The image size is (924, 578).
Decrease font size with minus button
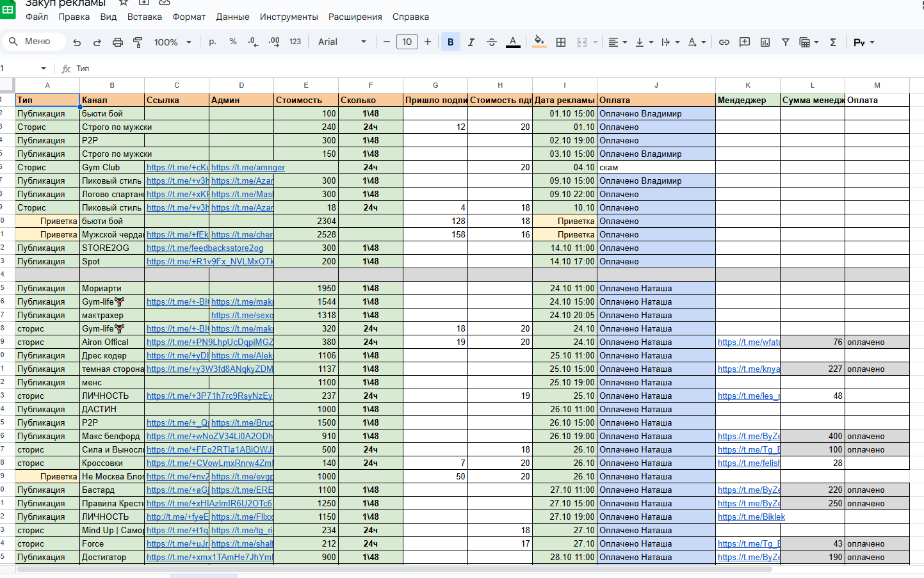coord(387,42)
